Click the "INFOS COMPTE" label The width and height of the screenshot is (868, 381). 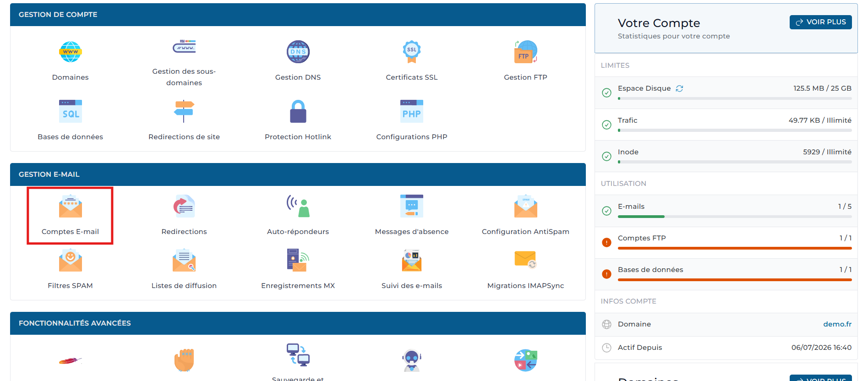click(628, 301)
